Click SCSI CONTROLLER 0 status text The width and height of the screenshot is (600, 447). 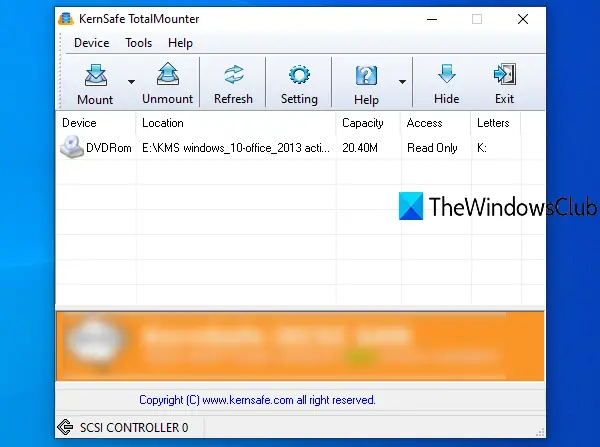click(x=134, y=427)
